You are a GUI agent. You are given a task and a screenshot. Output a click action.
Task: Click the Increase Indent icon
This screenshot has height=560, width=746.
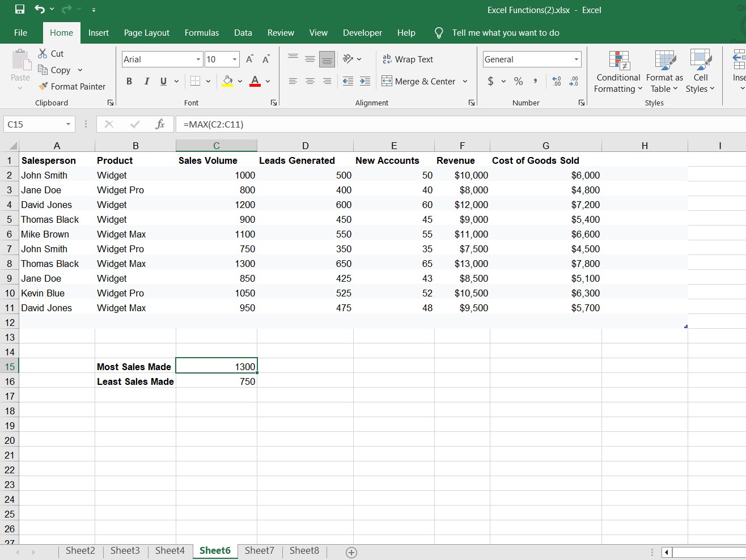point(365,81)
